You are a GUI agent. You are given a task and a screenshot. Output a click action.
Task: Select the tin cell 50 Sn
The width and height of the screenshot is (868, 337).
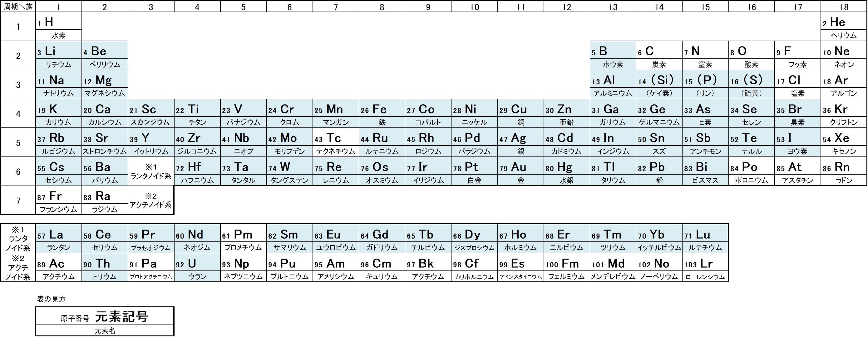[x=659, y=142]
